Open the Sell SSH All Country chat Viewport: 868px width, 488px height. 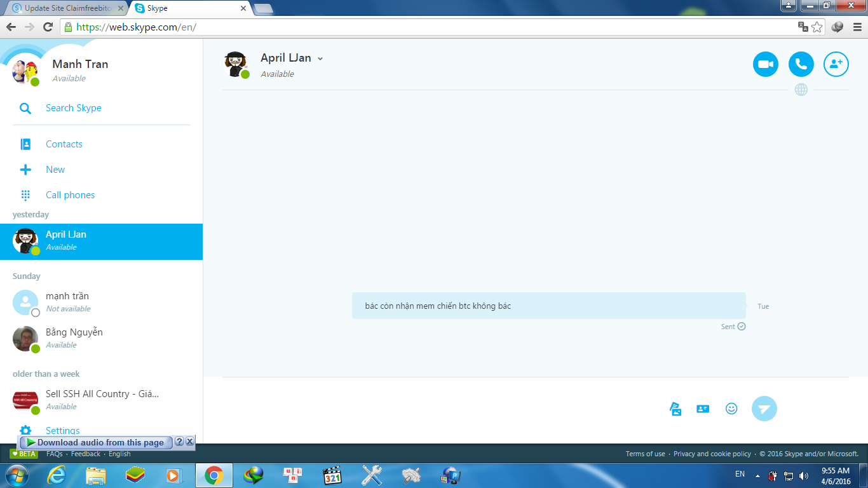point(101,400)
